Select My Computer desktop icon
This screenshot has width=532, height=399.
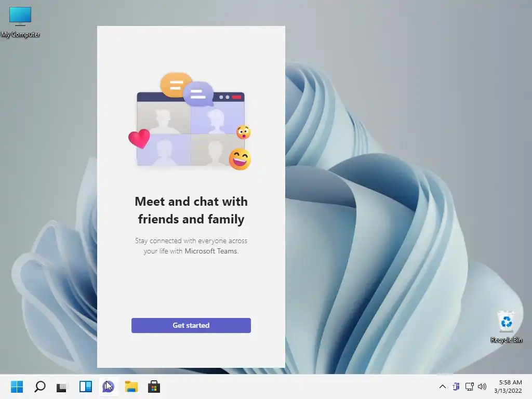tap(20, 22)
